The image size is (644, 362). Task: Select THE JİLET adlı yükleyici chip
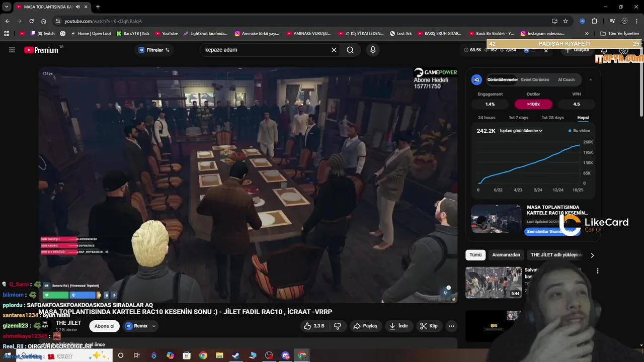(556, 255)
